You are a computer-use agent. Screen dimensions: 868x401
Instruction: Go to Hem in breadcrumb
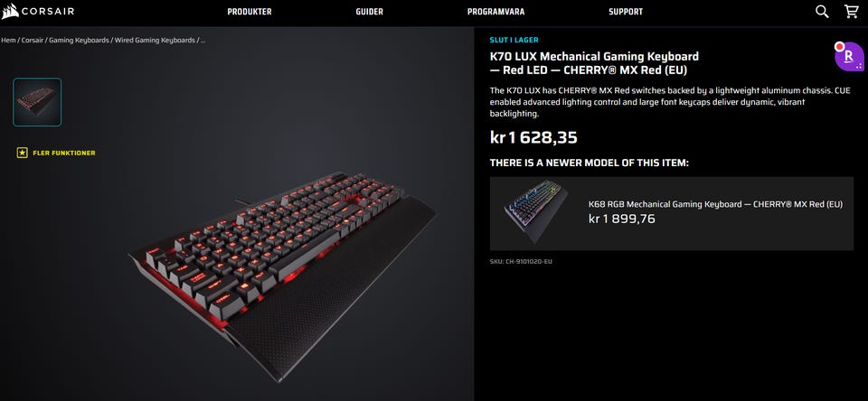coord(8,41)
